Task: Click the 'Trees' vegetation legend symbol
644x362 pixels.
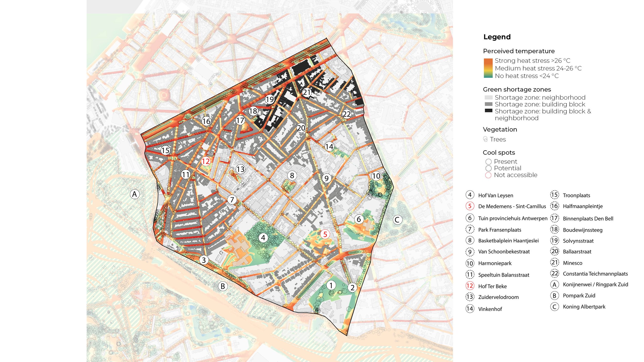Action: [485, 139]
